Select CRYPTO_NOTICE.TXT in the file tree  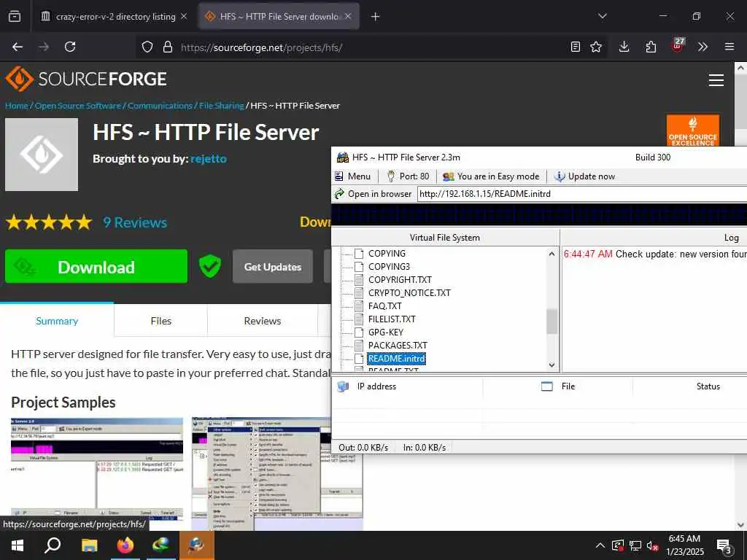coord(409,293)
